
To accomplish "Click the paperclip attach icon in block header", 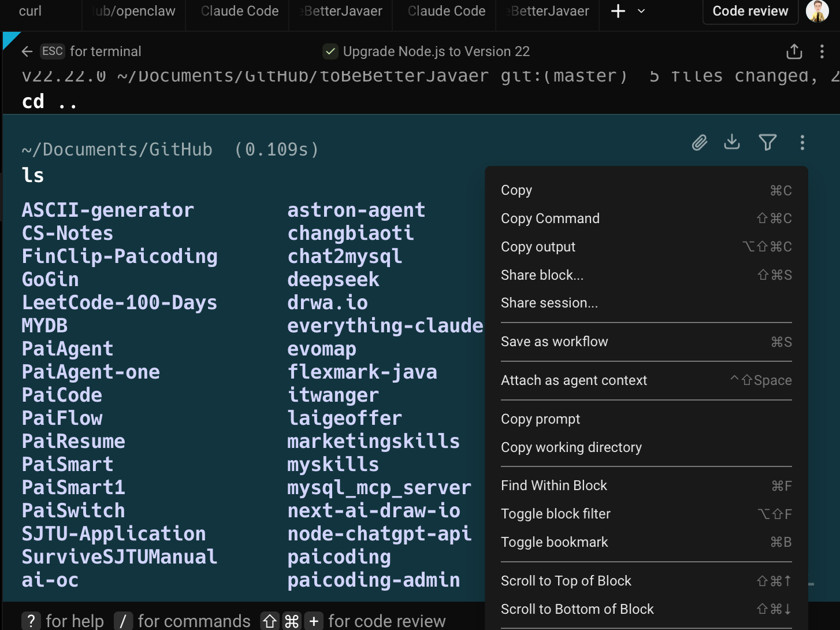I will tap(699, 143).
